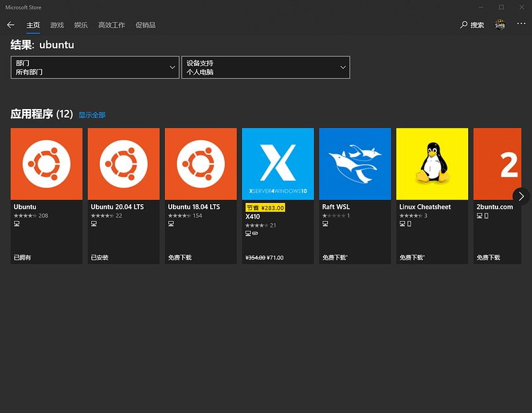Image resolution: width=532 pixels, height=413 pixels.
Task: Open the Raft WSL penguin tile image
Action: [x=355, y=164]
